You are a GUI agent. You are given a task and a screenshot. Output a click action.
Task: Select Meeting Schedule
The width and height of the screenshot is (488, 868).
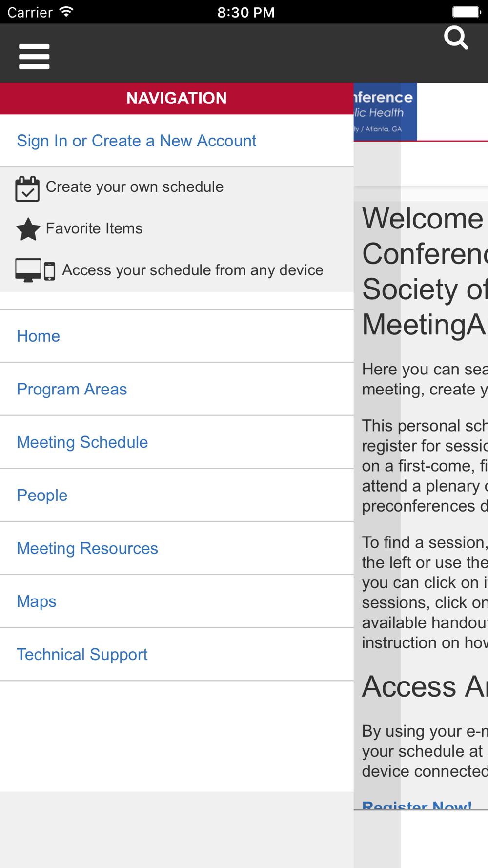(82, 442)
